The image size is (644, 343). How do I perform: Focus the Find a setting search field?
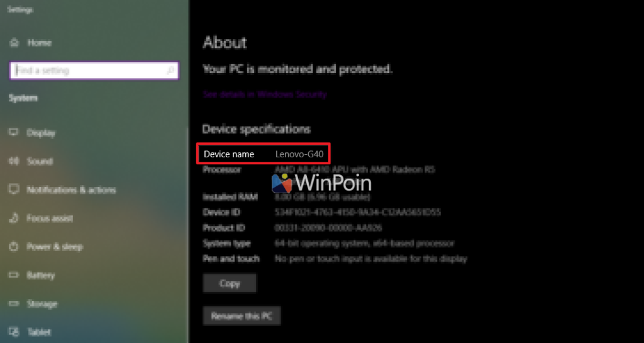[x=88, y=70]
